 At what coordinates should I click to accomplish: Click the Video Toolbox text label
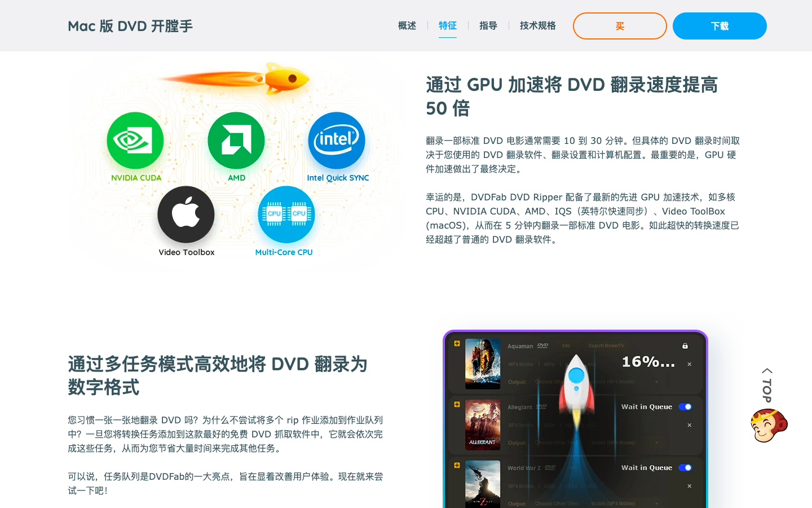[x=187, y=252]
